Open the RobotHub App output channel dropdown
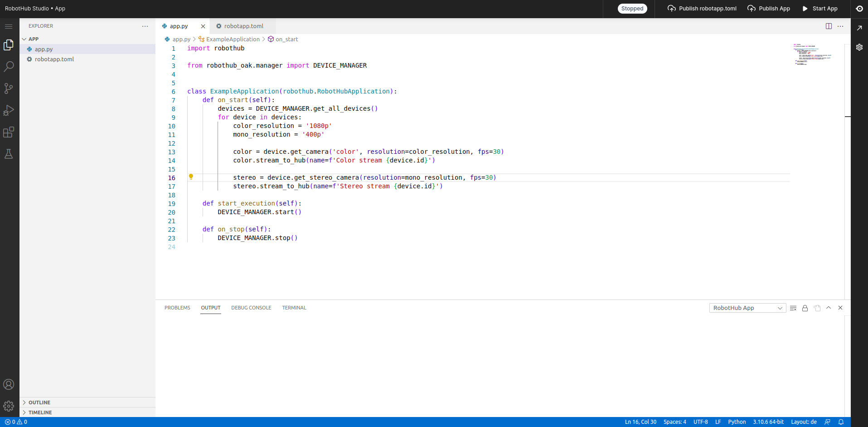Image resolution: width=868 pixels, height=427 pixels. (x=747, y=308)
